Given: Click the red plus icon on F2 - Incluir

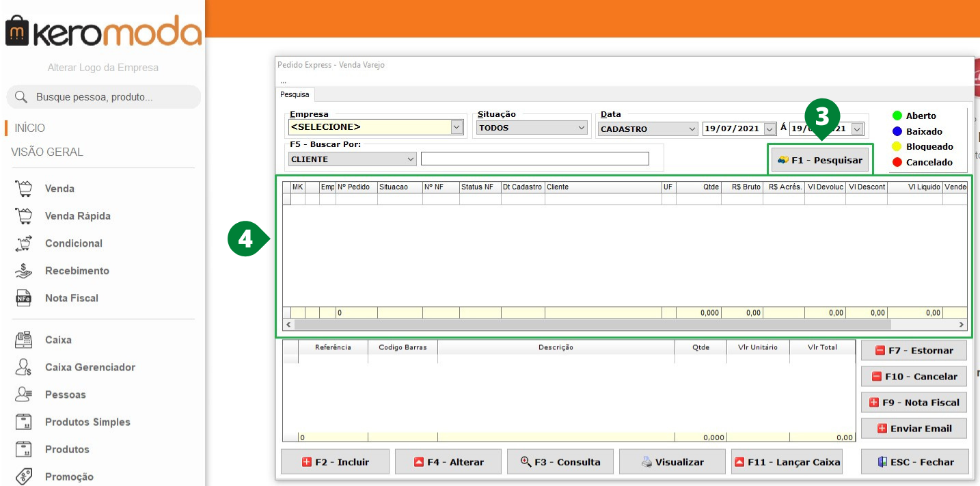Looking at the screenshot, I should click(307, 462).
